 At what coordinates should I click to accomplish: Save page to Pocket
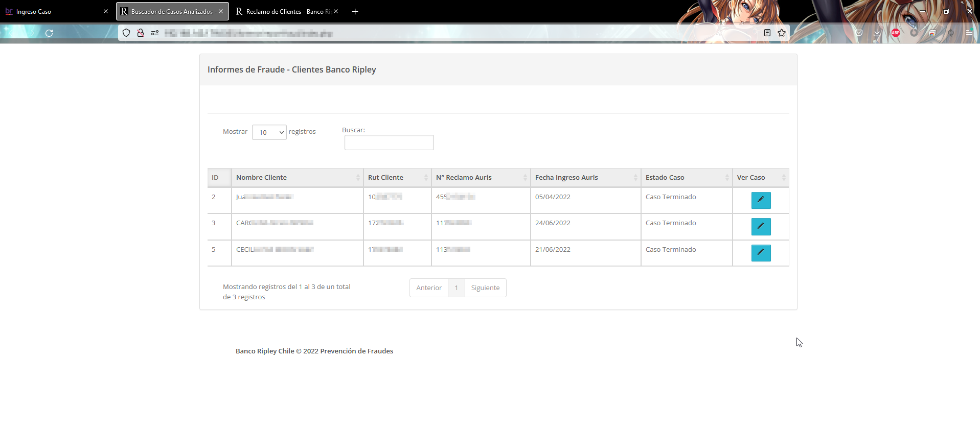[859, 33]
